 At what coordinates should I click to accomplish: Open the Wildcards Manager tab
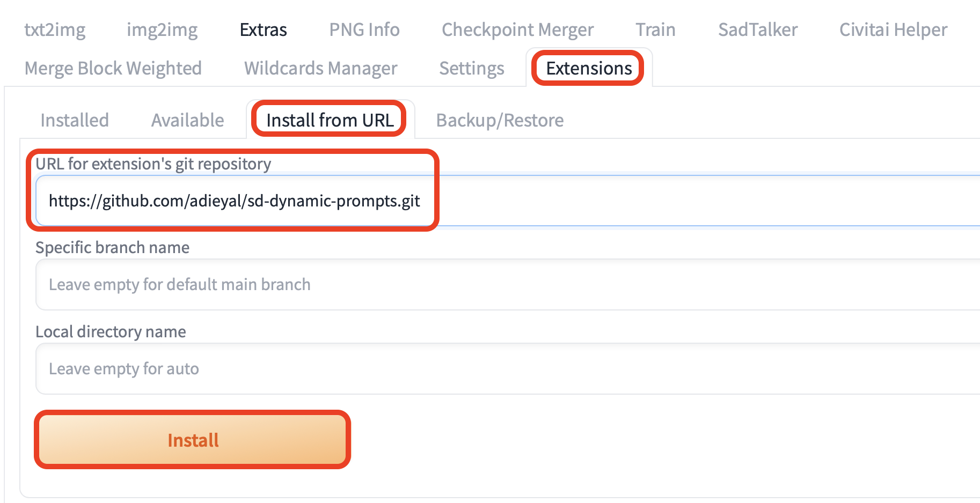pyautogui.click(x=320, y=68)
